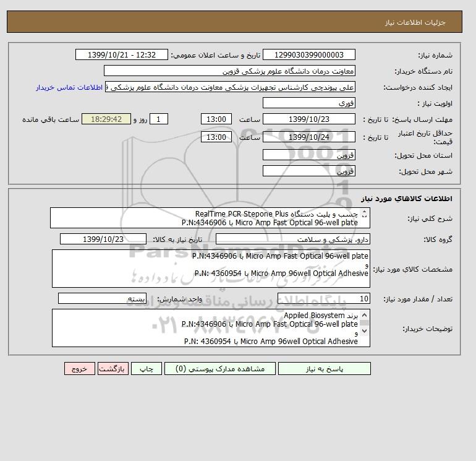Viewport: 476px width, 461px height.
Task: Click the تعداد / مقدار مورد نیاز label
Action: (418, 299)
